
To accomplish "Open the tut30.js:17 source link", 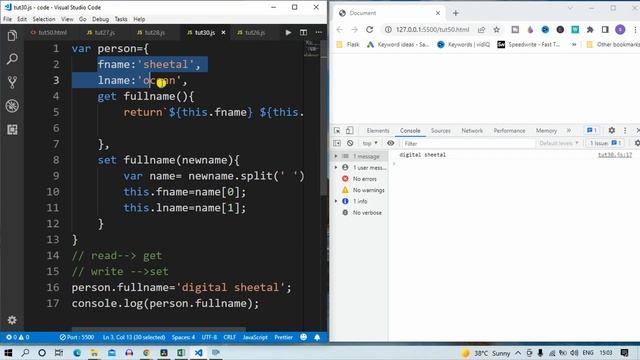I will 615,155.
